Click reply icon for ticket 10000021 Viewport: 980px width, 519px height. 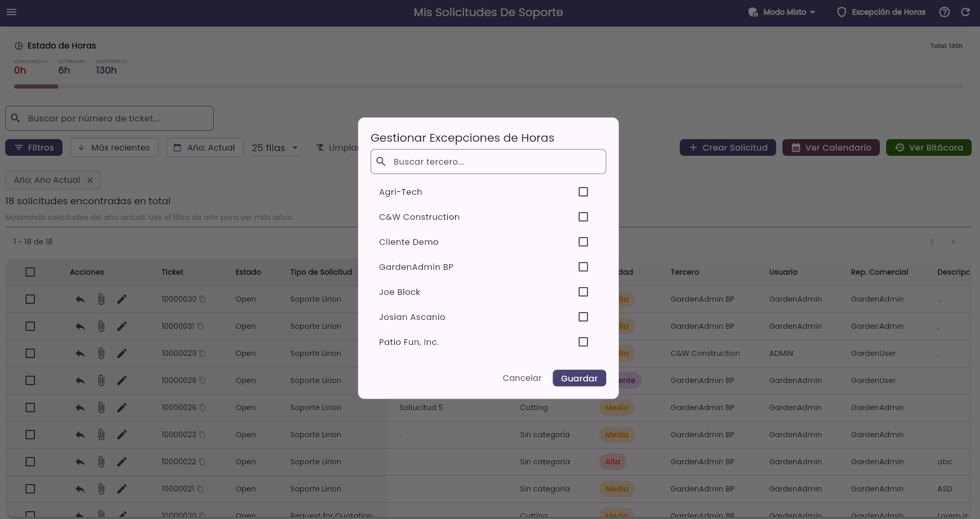pos(80,489)
